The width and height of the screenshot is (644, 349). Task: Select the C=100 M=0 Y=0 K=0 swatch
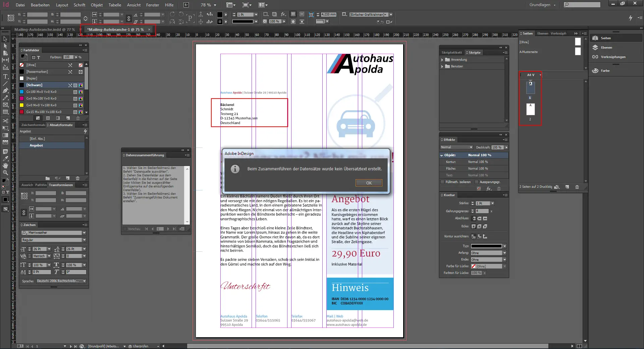point(41,92)
